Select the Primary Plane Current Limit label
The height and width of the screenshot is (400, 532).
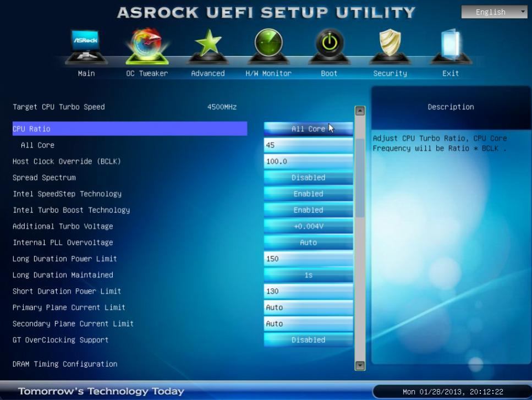click(x=69, y=308)
